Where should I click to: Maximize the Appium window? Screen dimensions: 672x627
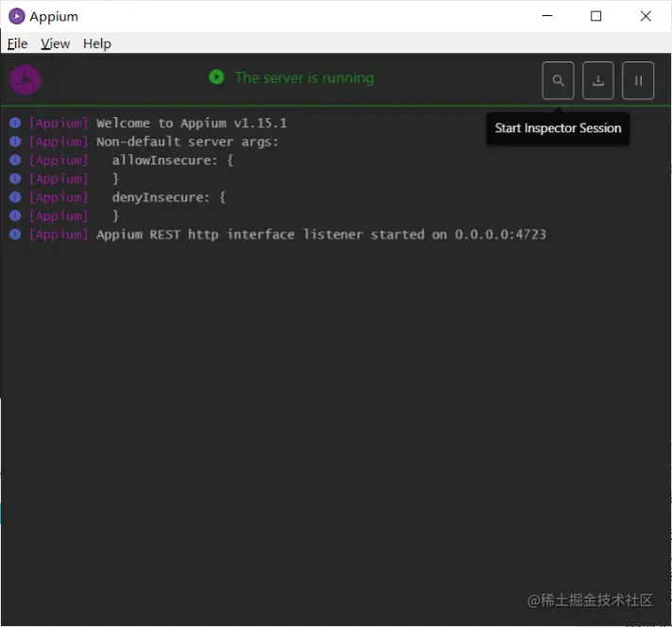click(596, 16)
